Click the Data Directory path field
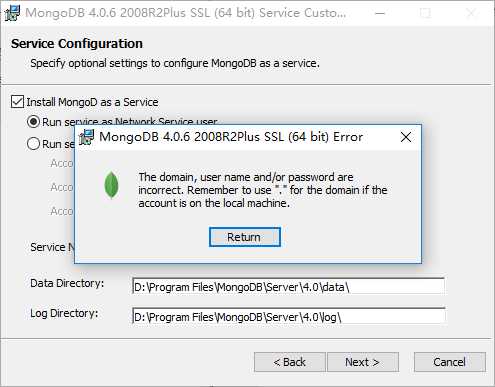 click(288, 287)
